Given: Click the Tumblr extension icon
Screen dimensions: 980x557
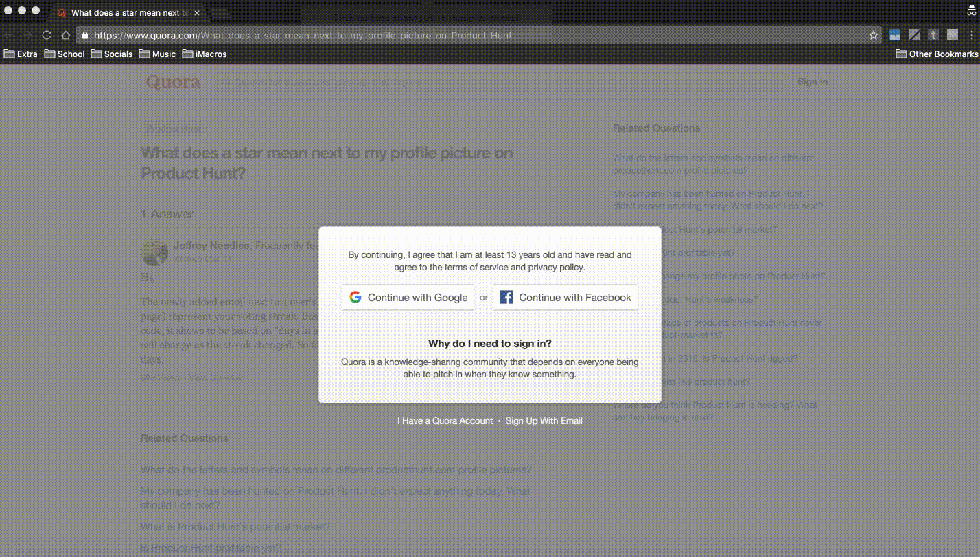Looking at the screenshot, I should click(x=933, y=35).
